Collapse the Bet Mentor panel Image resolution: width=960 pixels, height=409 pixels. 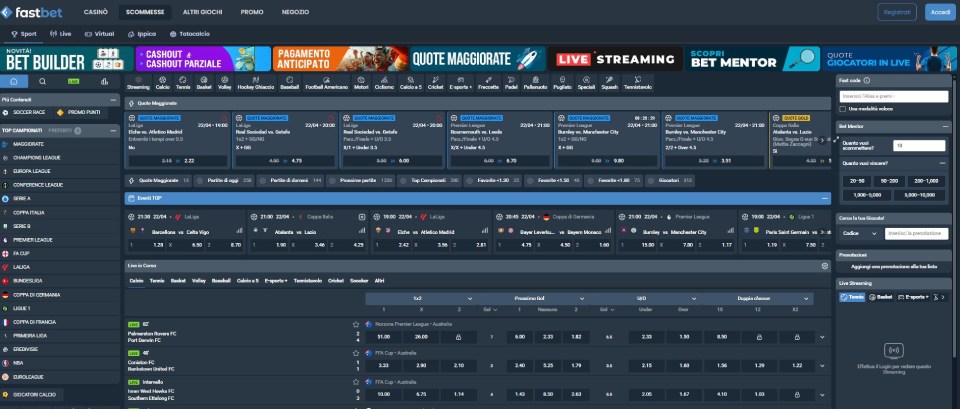point(944,126)
